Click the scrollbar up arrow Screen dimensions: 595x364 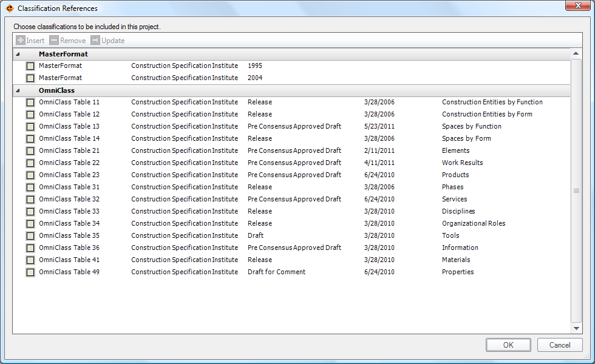[576, 53]
